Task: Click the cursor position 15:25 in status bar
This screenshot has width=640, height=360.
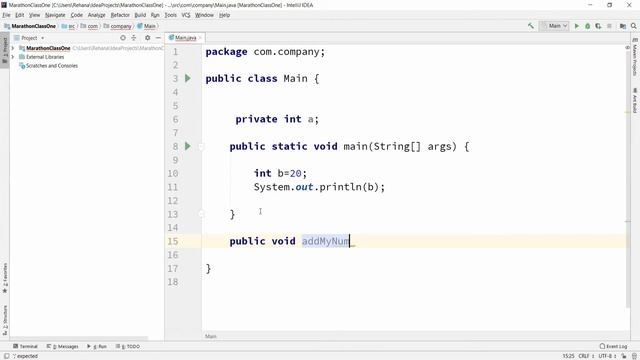Action: (569, 356)
